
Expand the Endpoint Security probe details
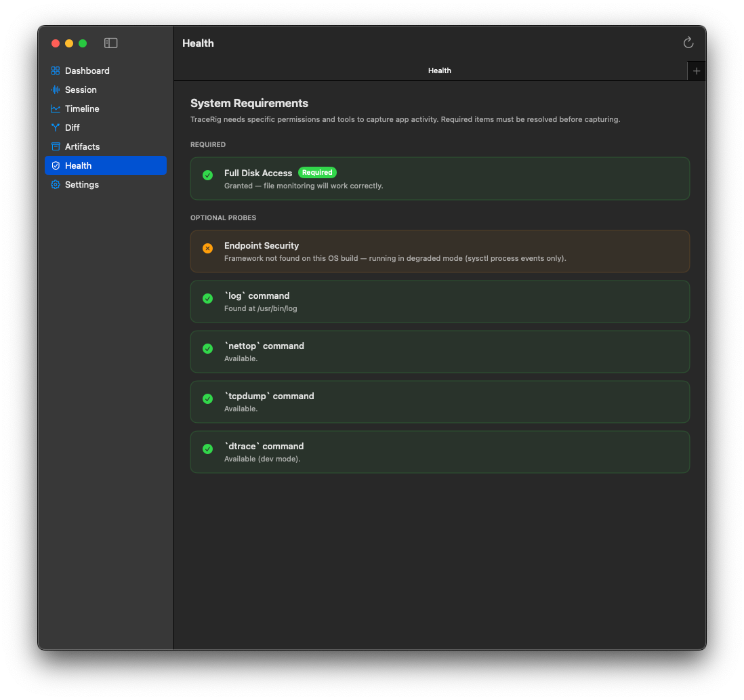click(440, 251)
